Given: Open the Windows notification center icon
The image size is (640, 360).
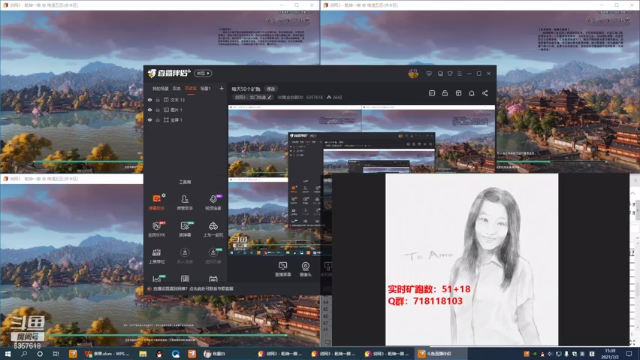Looking at the screenshot, I should point(629,354).
